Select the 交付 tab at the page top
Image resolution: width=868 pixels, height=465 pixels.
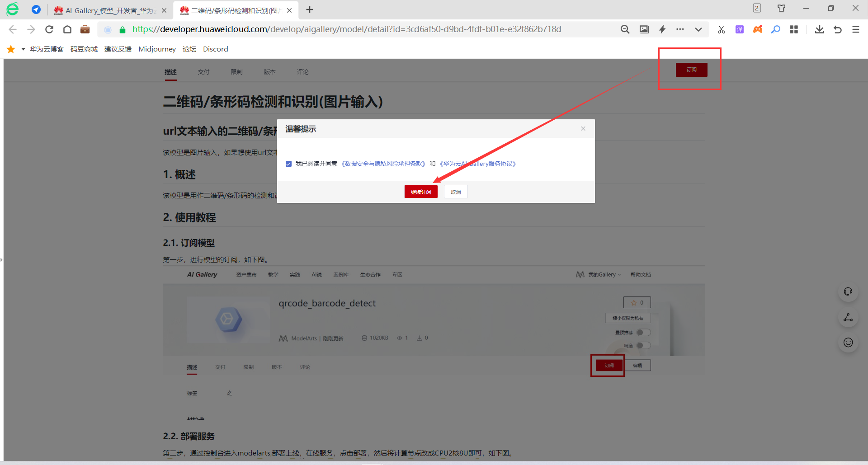[203, 72]
